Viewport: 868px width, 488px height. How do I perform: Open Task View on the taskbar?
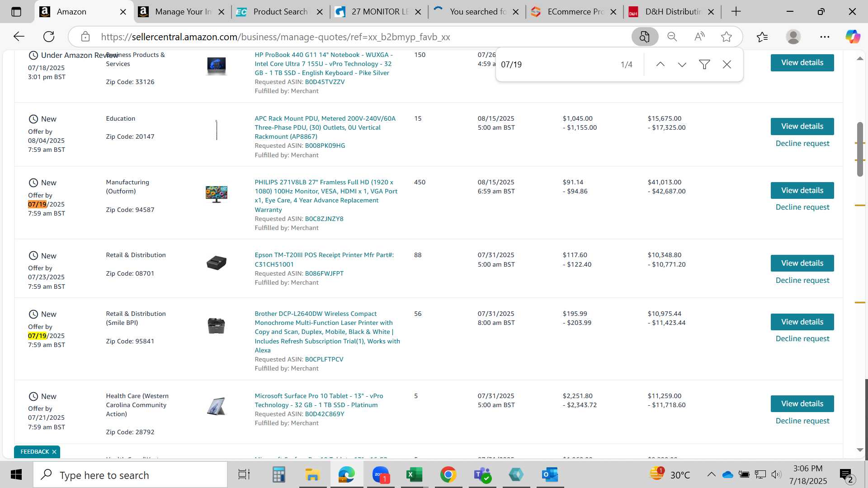point(244,475)
